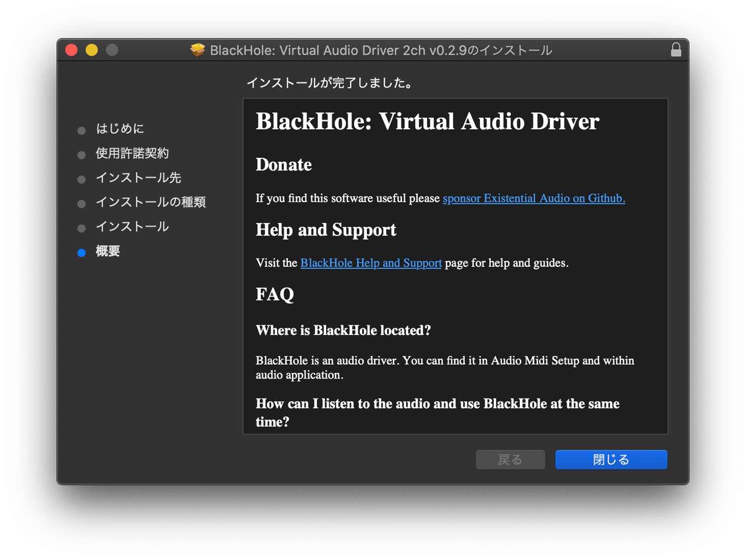Image resolution: width=746 pixels, height=560 pixels.
Task: Click the blue bullet next to 概要
Action: tap(82, 253)
